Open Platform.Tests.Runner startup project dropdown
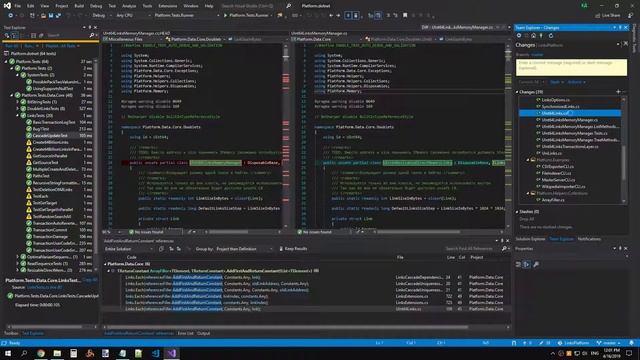Viewport: 640px width, 360px height. [186, 16]
